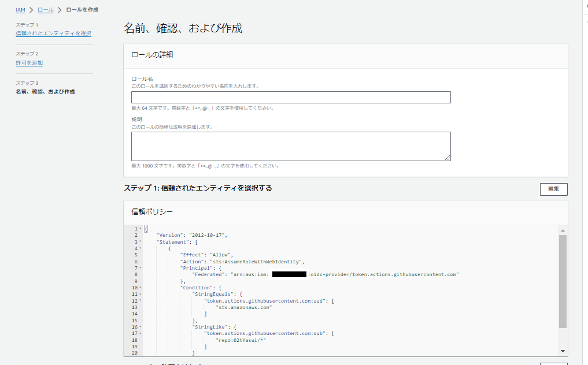Open the IAM breadcrumb link
This screenshot has width=588, height=365.
[20, 10]
